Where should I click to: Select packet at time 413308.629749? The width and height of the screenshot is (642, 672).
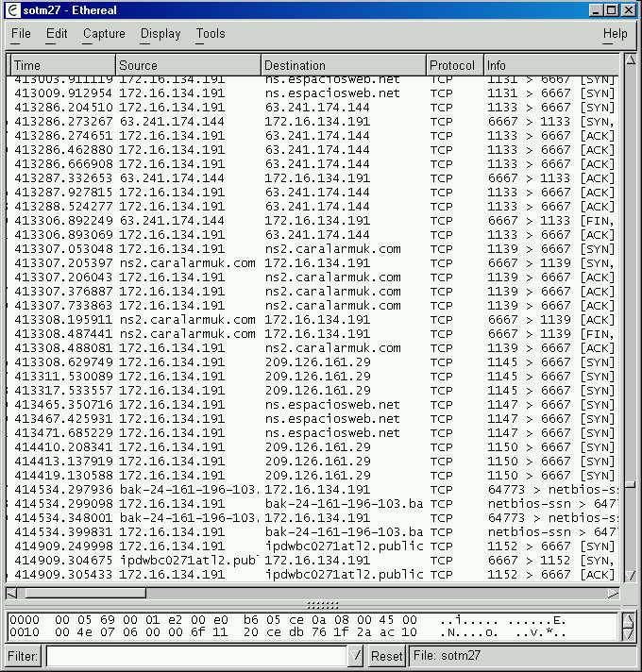click(313, 361)
